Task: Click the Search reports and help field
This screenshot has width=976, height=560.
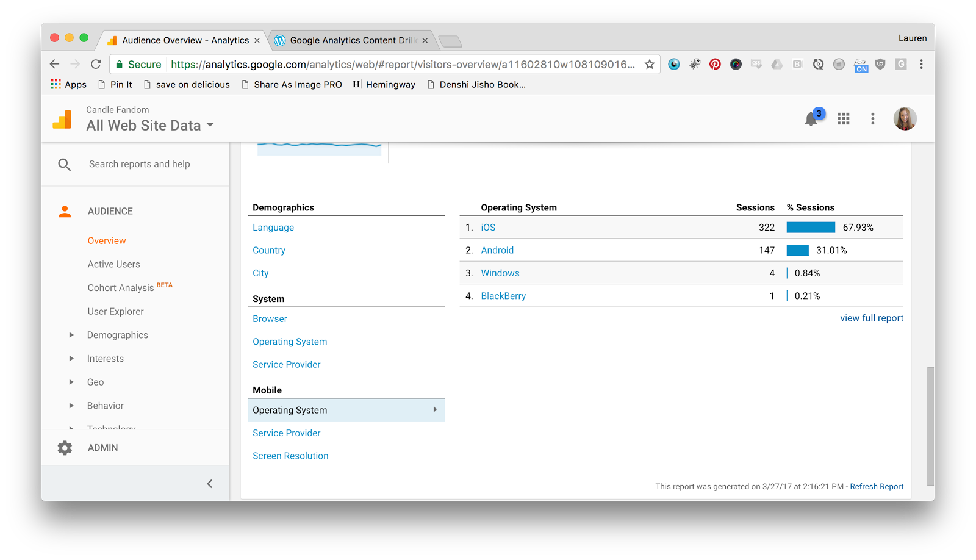Action: (x=140, y=164)
